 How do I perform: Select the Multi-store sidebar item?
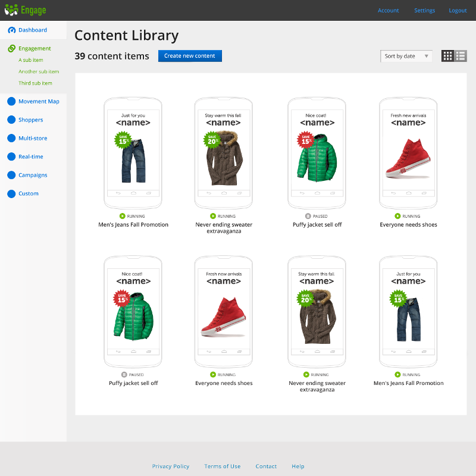pyautogui.click(x=33, y=139)
